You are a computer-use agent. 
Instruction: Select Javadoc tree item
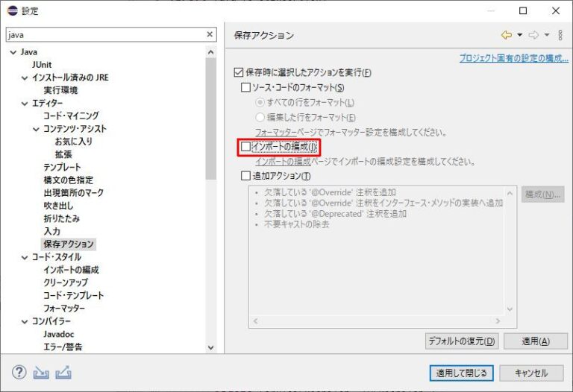point(59,334)
